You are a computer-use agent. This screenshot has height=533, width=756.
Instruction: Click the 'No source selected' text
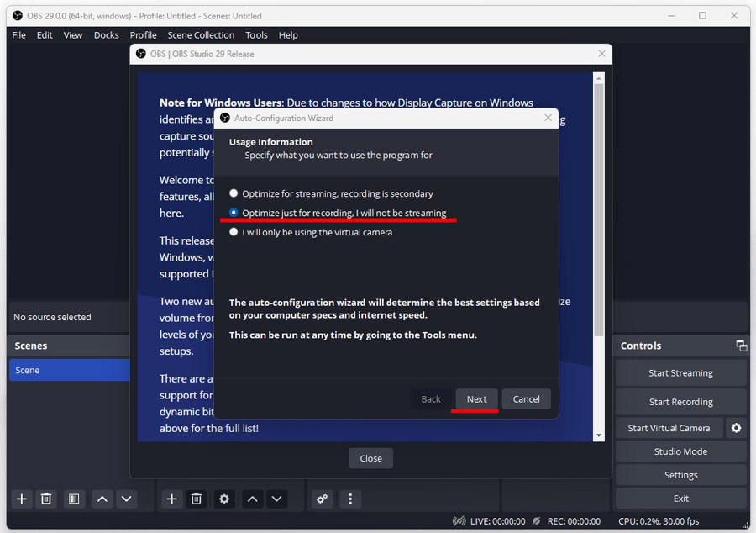[x=52, y=317]
